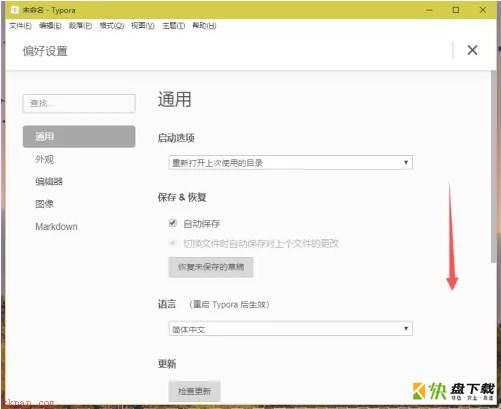501x409 pixels.
Task: Click the 保存 & 恢复 section heading
Action: click(x=182, y=197)
